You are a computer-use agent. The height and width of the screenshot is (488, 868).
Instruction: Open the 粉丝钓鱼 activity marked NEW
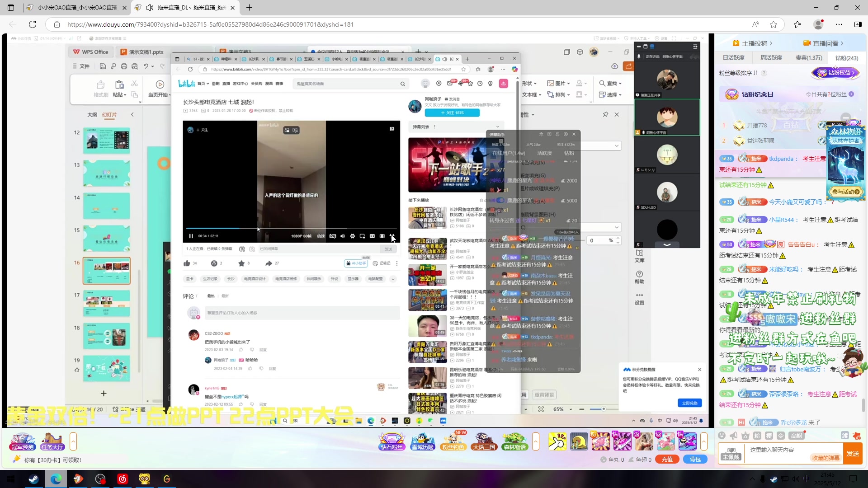453,441
